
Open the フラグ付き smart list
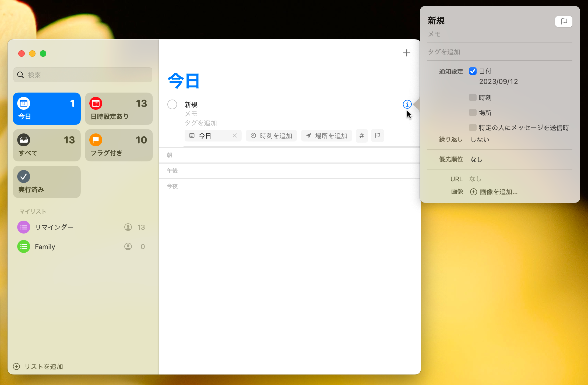pyautogui.click(x=119, y=145)
